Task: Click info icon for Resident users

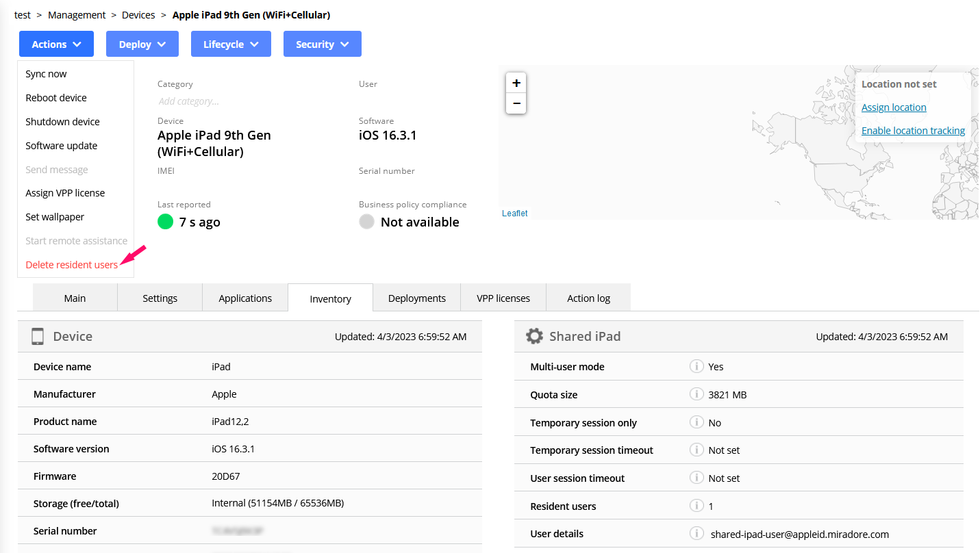Action: pyautogui.click(x=696, y=506)
